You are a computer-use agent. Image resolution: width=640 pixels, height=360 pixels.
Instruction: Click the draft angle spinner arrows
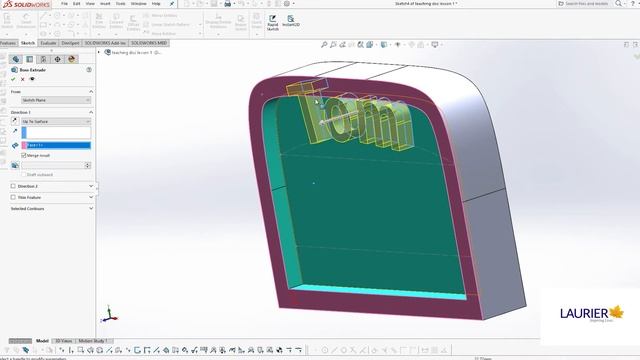pos(87,165)
